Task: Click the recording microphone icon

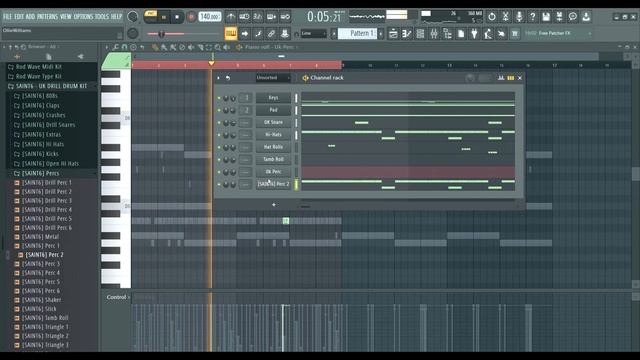Action: (x=519, y=17)
